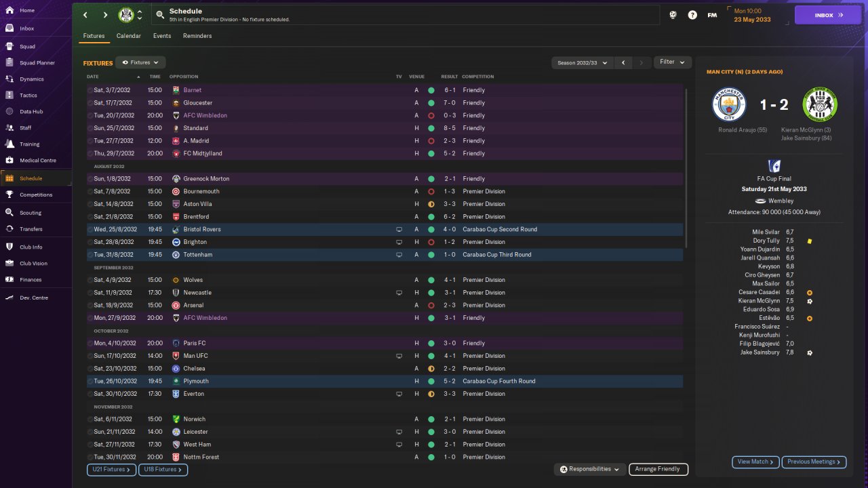This screenshot has width=868, height=488.
Task: Click the Schedule search bar
Action: [405, 15]
